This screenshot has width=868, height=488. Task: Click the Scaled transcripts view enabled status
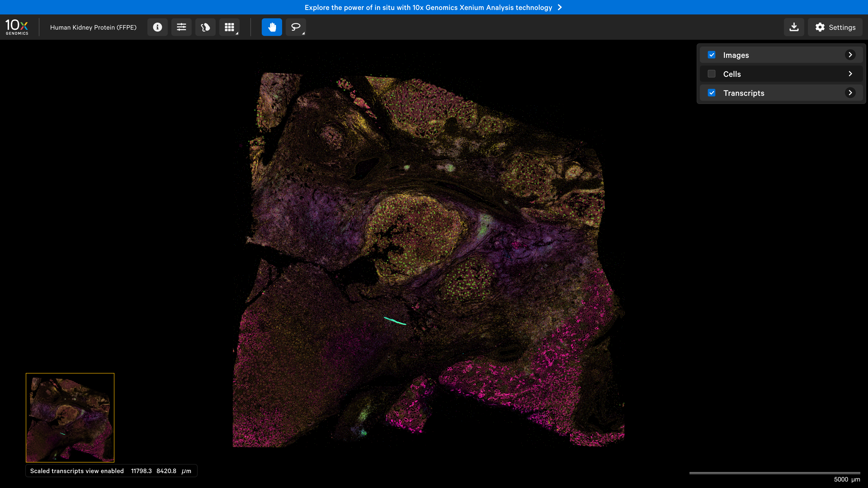point(77,471)
